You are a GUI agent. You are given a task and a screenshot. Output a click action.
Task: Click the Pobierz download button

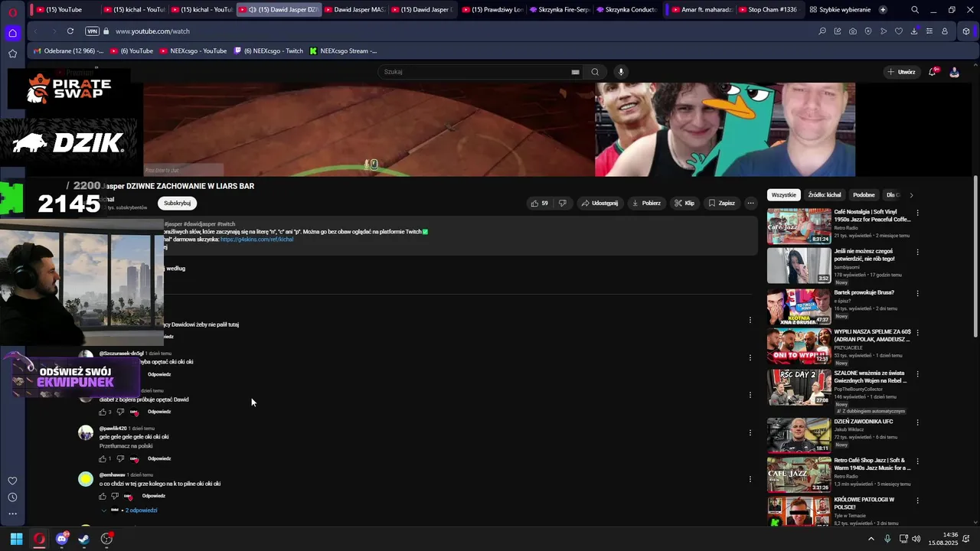tap(646, 203)
